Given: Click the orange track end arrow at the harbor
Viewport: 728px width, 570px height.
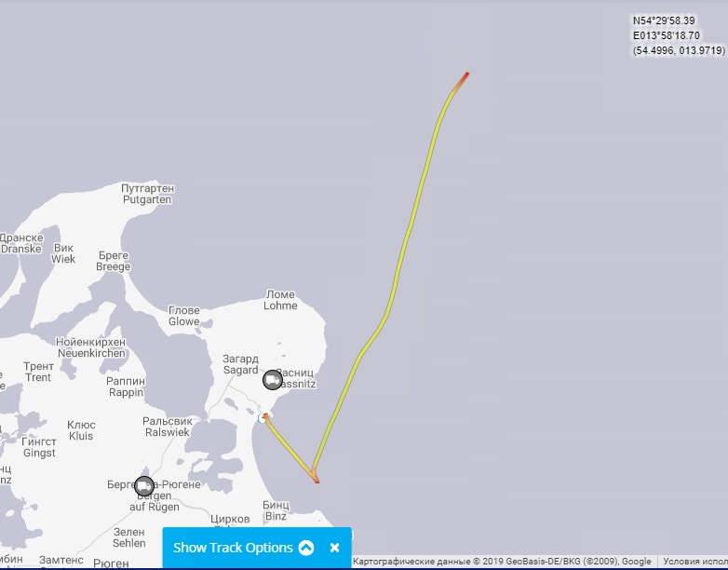Looking at the screenshot, I should click(x=265, y=416).
